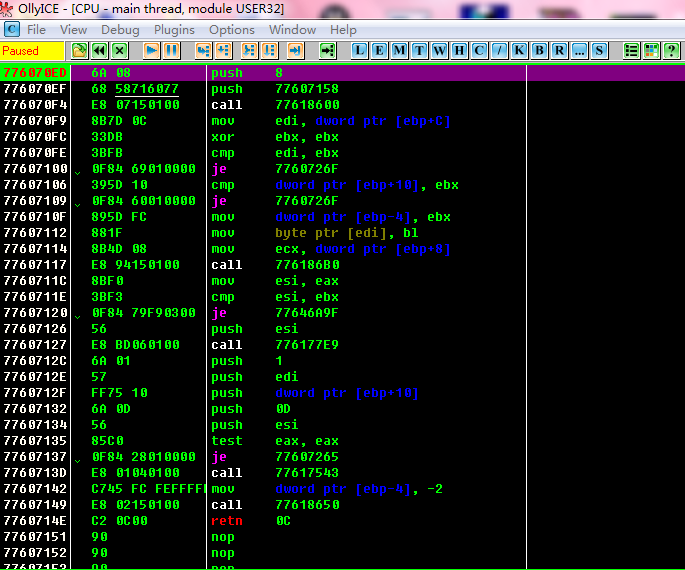The height and width of the screenshot is (570, 685).
Task: Open Help contents icon
Action: pos(671,51)
